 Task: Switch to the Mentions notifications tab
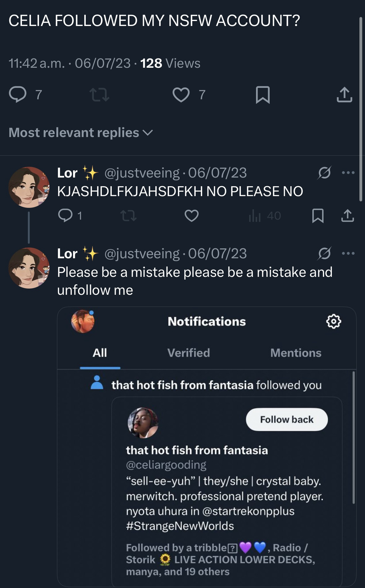tap(296, 353)
